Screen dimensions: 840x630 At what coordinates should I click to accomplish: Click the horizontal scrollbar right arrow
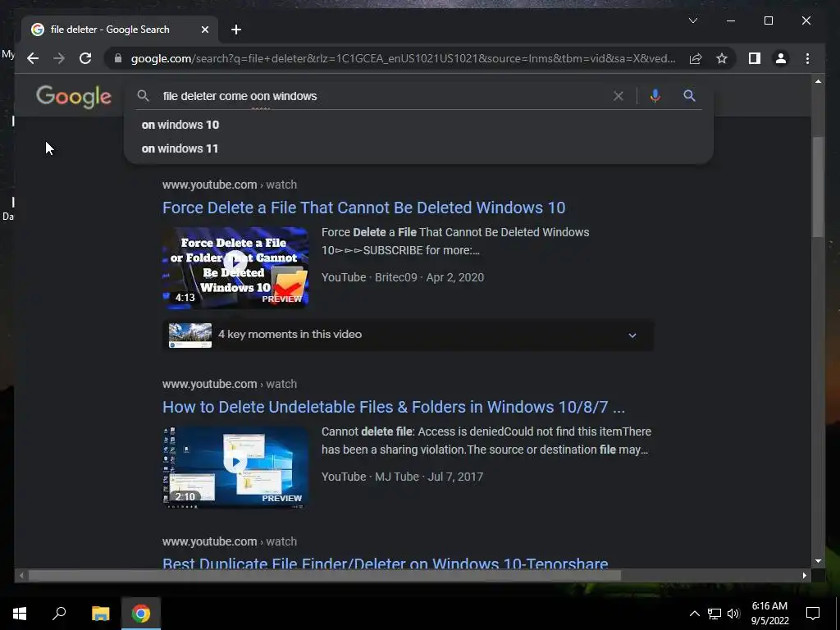pyautogui.click(x=804, y=575)
